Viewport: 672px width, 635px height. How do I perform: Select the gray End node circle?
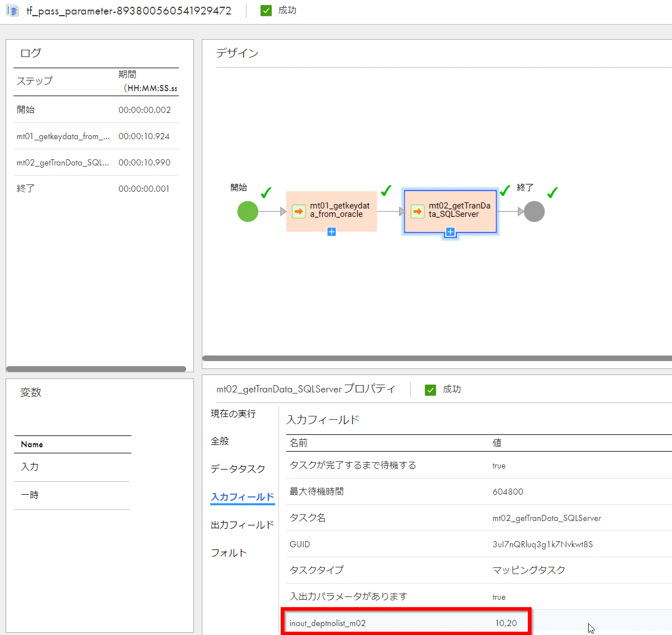(534, 211)
